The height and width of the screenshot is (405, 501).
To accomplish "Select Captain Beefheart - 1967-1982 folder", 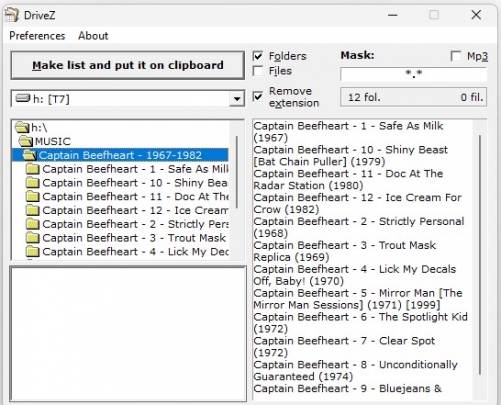I will [120, 155].
